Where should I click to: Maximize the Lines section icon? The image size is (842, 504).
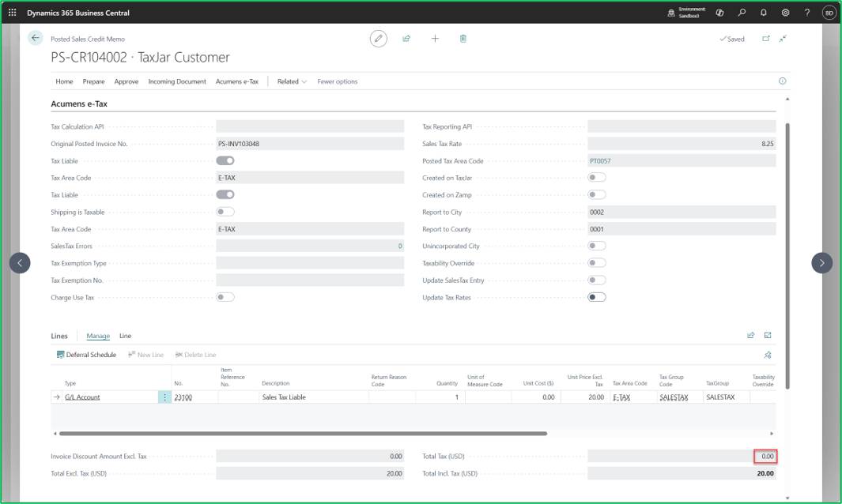coord(768,336)
